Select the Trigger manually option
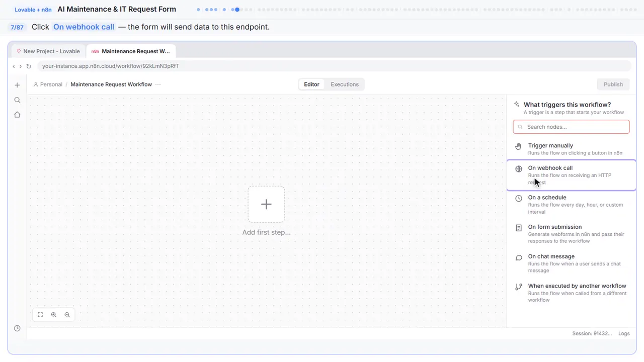644x362 pixels. click(x=572, y=149)
